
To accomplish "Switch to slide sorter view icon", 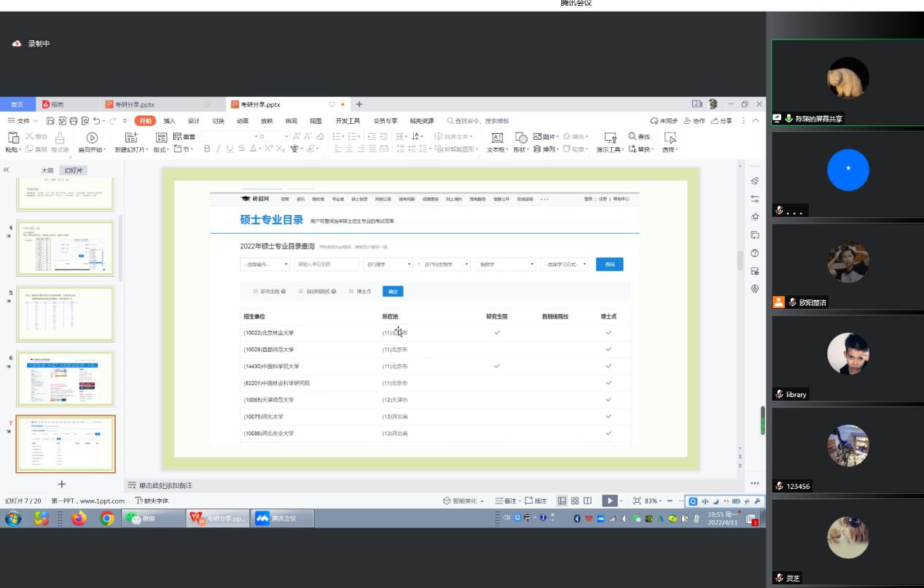I will click(575, 501).
